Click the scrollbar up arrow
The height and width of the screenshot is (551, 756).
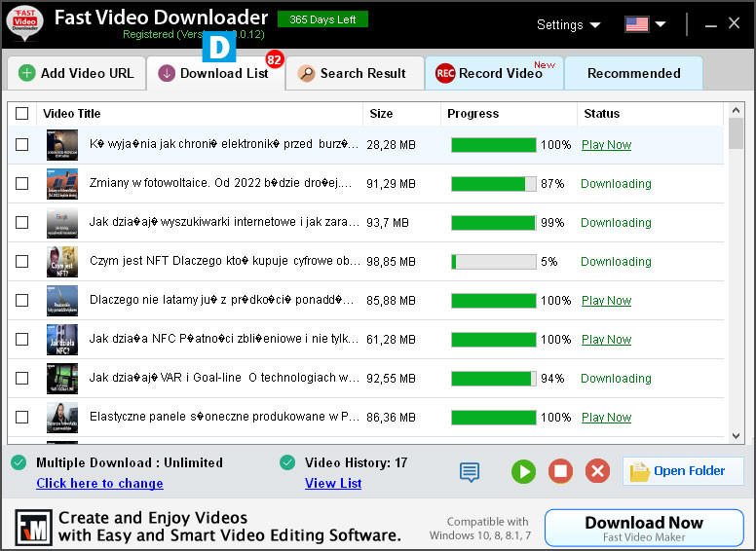tap(736, 110)
